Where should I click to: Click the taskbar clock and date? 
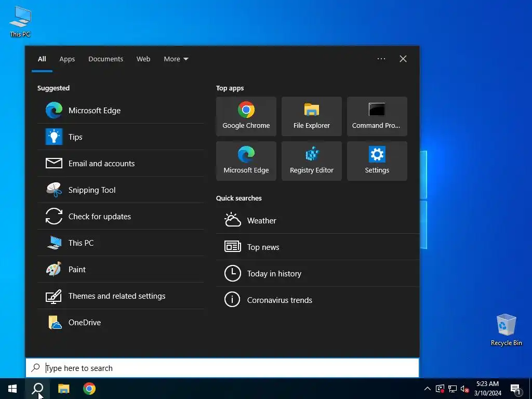coord(487,389)
